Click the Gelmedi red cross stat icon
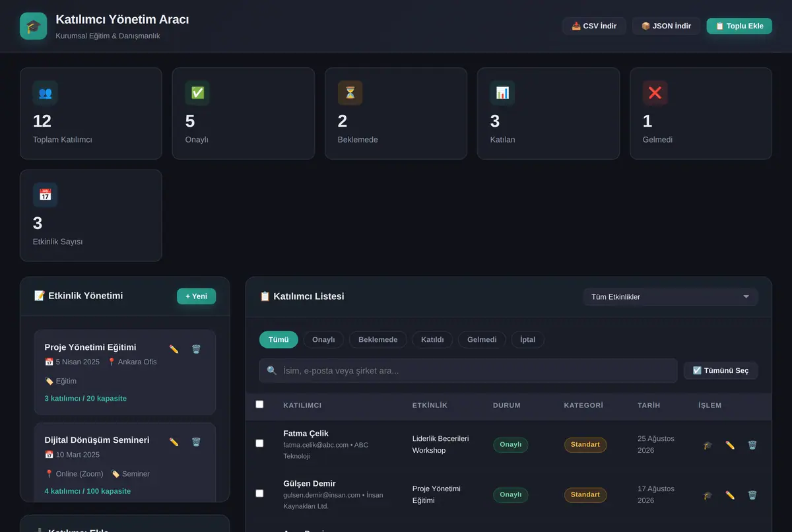 click(x=655, y=93)
